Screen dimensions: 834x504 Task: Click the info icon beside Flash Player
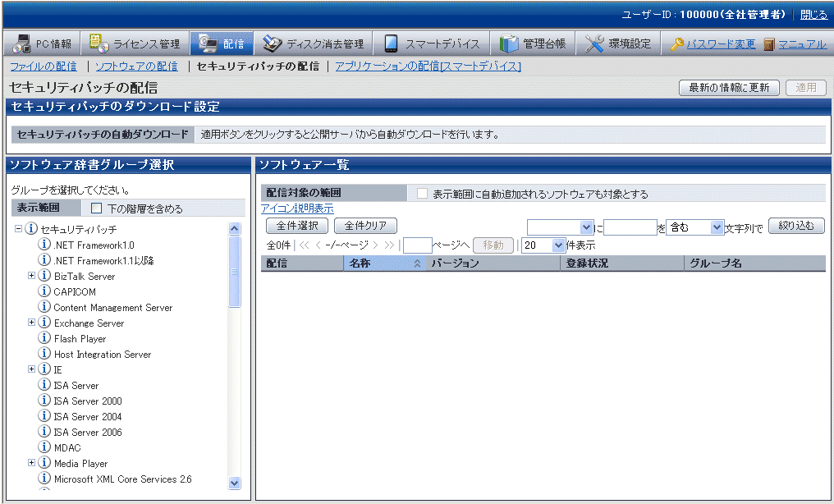point(45,338)
